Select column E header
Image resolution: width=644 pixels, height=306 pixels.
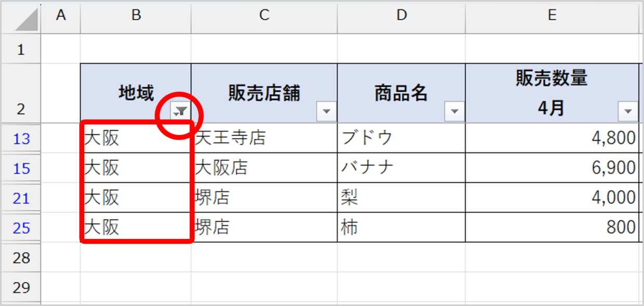552,16
